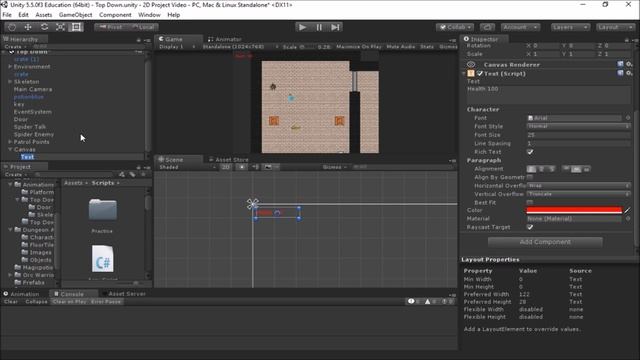Select Main Camera in Hierarchy
The image size is (640, 360).
point(33,89)
